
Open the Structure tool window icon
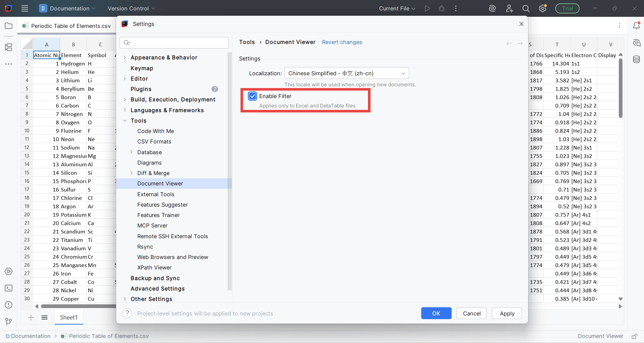pos(9,47)
